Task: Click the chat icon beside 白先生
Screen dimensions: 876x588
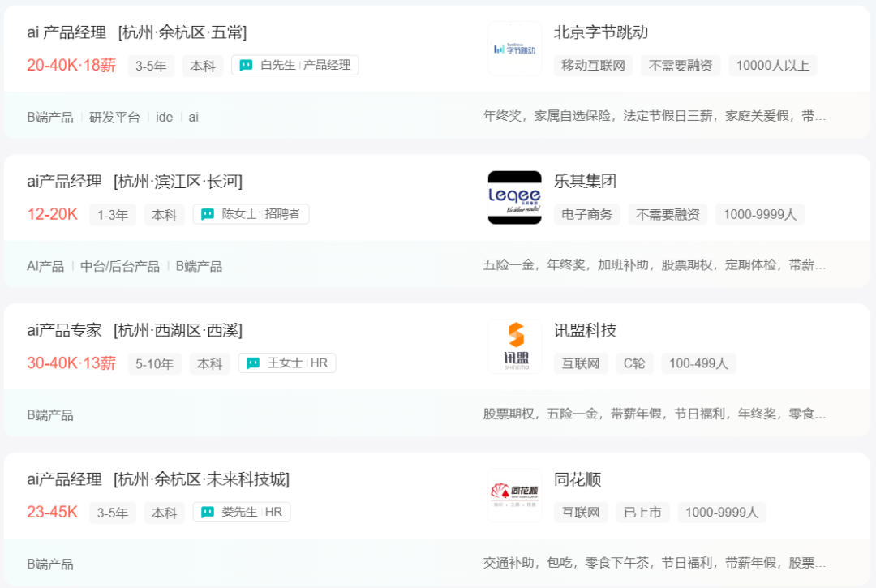Action: [246, 66]
